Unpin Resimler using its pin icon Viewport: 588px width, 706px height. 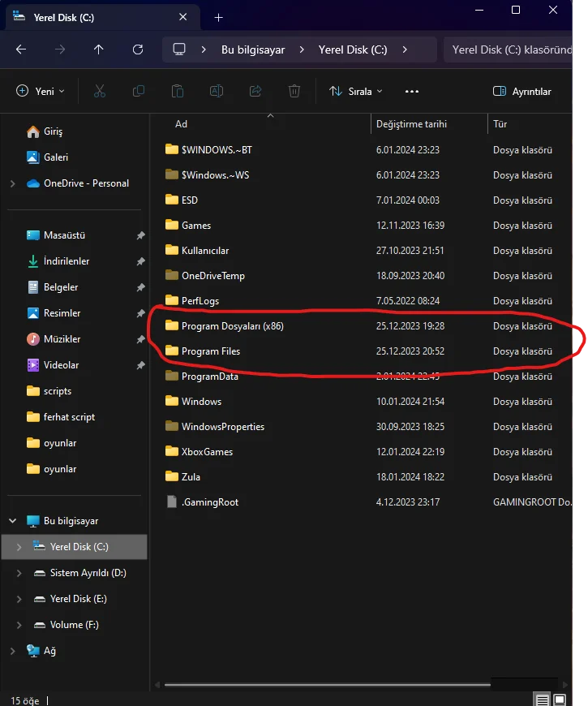click(141, 313)
